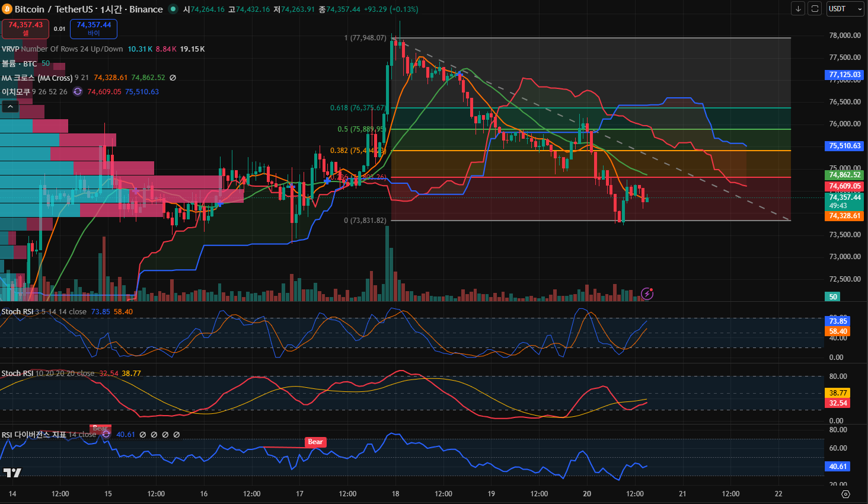This screenshot has height=504, width=868.
Task: Click the purple lightning bolt icon on chart
Action: 647,294
